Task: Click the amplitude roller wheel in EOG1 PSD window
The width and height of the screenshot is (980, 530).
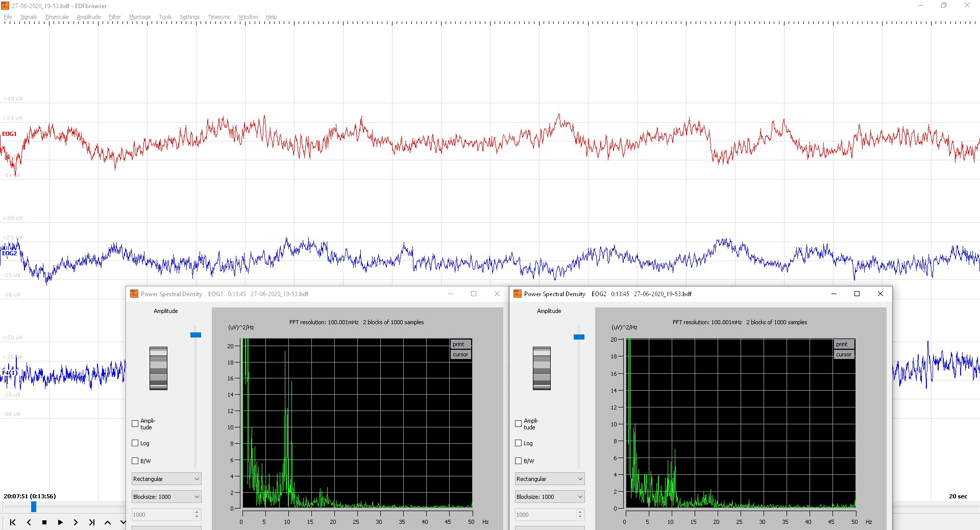Action: [158, 368]
